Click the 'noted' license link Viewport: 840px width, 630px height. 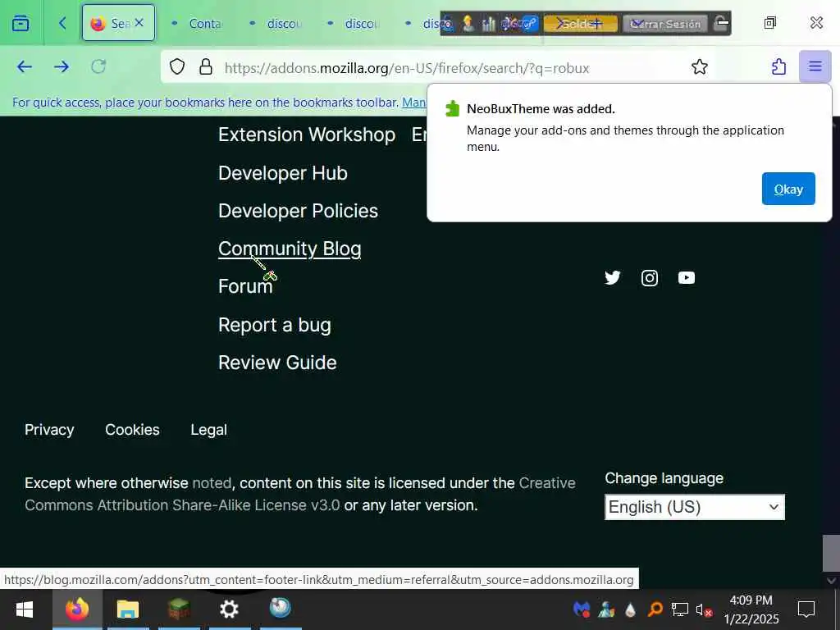click(212, 483)
